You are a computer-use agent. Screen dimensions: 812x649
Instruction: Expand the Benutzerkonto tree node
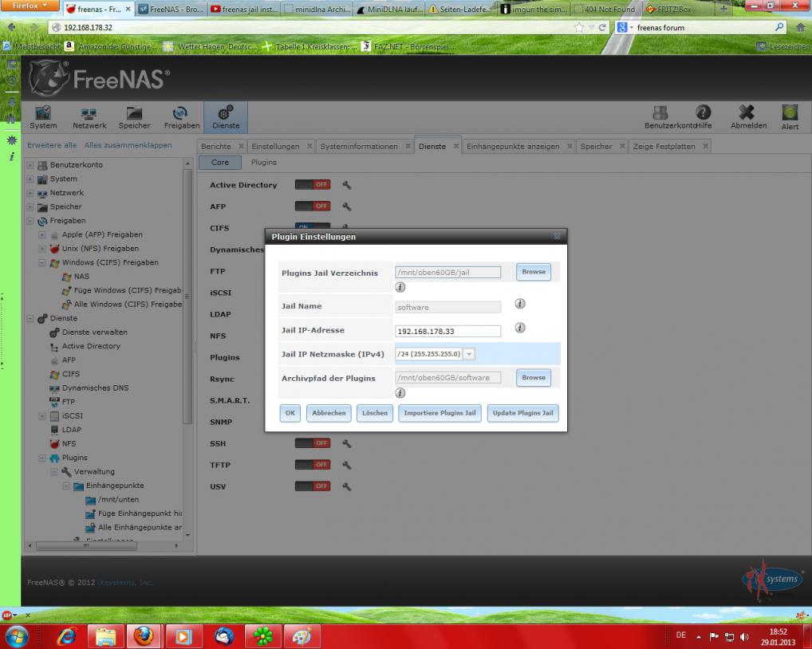click(x=30, y=164)
